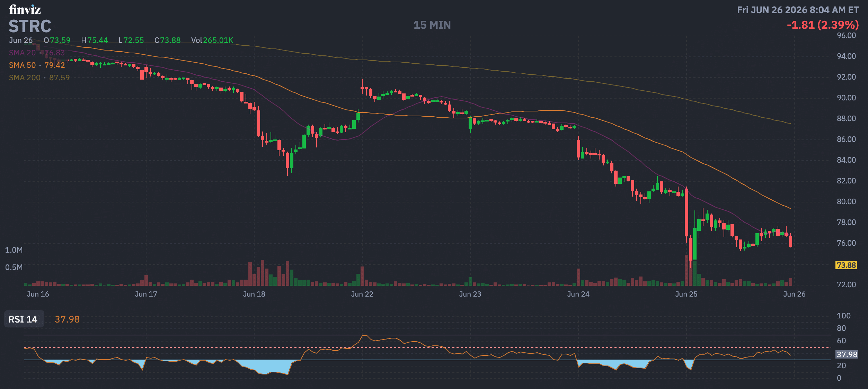Click the Jun 24 axis date label
This screenshot has width=868, height=389.
click(578, 294)
